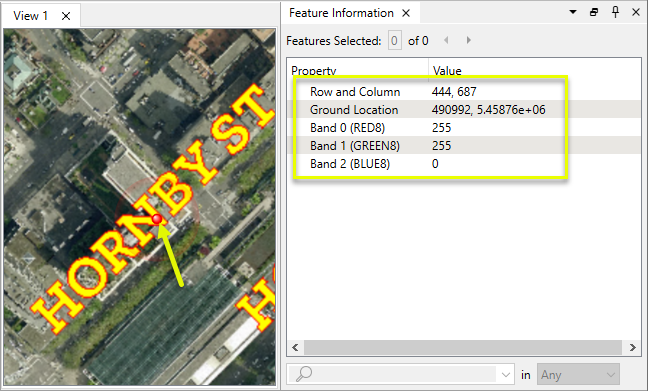Float the Feature Information panel window
This screenshot has height=391, width=648.
(x=594, y=12)
